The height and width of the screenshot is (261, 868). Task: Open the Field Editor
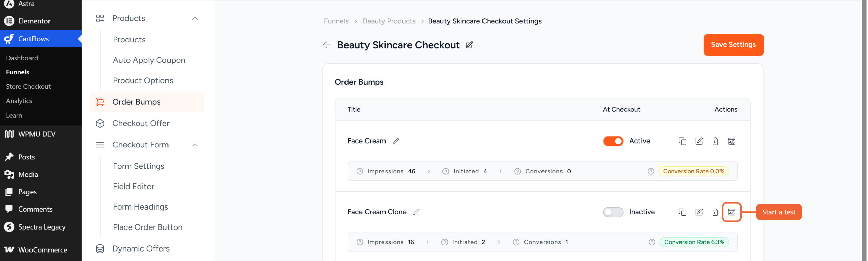(x=134, y=187)
